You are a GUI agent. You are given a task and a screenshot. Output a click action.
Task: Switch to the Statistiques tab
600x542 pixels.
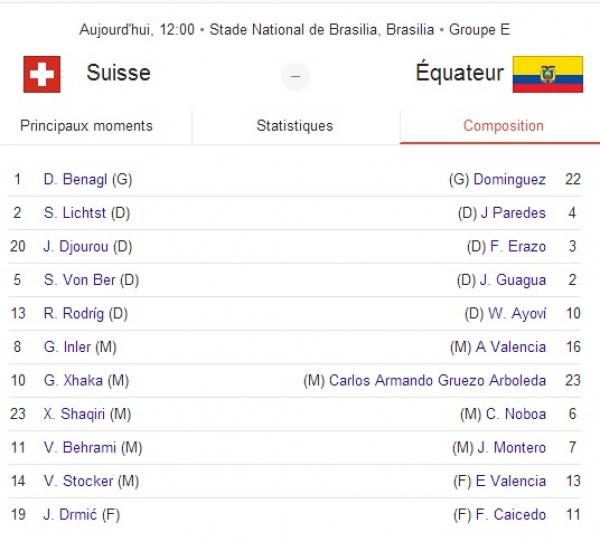pos(295,126)
